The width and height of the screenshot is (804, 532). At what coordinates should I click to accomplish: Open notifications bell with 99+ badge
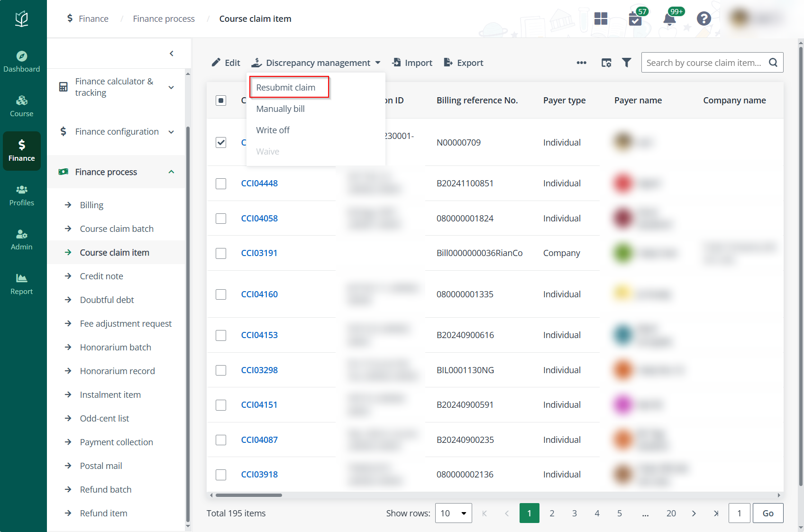click(x=669, y=19)
